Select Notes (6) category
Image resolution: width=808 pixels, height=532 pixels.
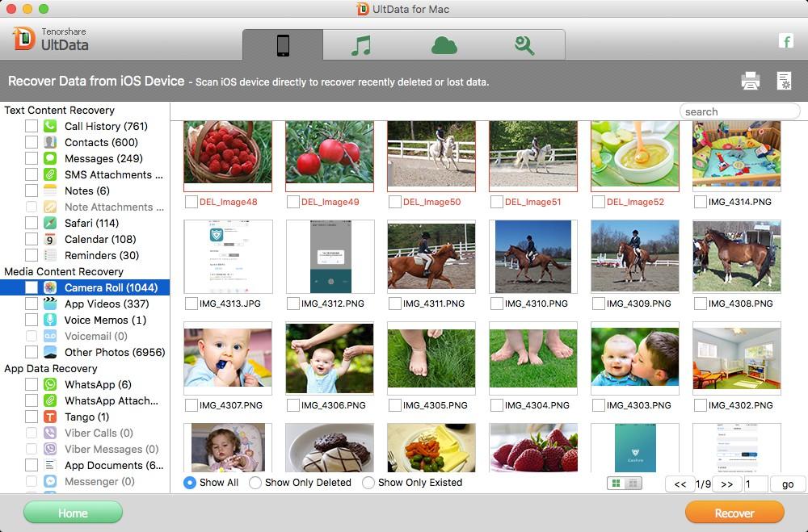(87, 191)
